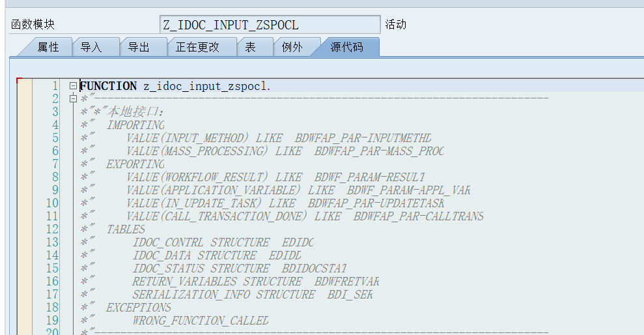The width and height of the screenshot is (644, 335).
Task: Click VALUE(CALL_TRANSACTION_DONE) on line 11
Action: tap(216, 216)
